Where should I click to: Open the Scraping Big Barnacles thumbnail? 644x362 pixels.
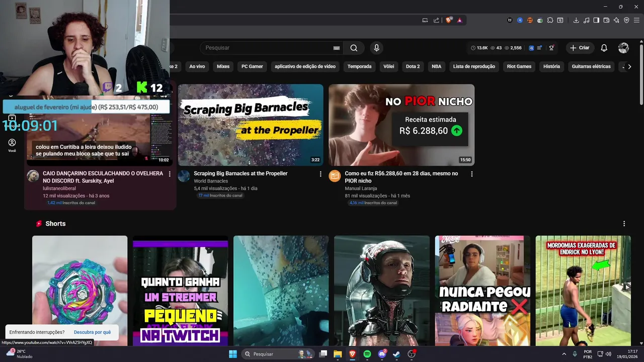coord(251,125)
